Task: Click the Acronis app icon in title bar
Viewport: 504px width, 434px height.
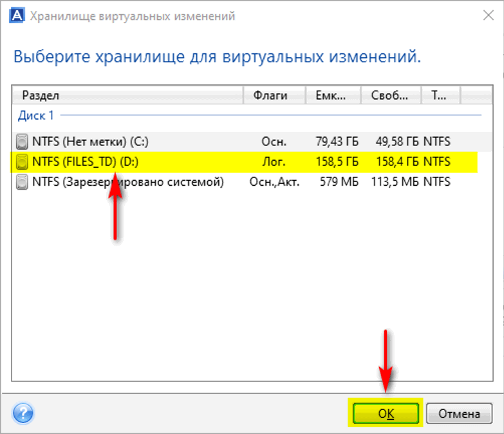Action: tap(17, 15)
